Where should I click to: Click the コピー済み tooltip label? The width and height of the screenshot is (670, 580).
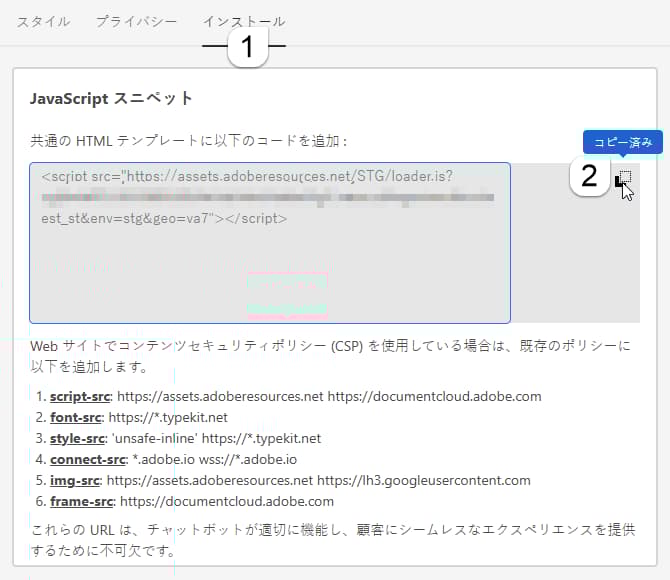click(623, 142)
